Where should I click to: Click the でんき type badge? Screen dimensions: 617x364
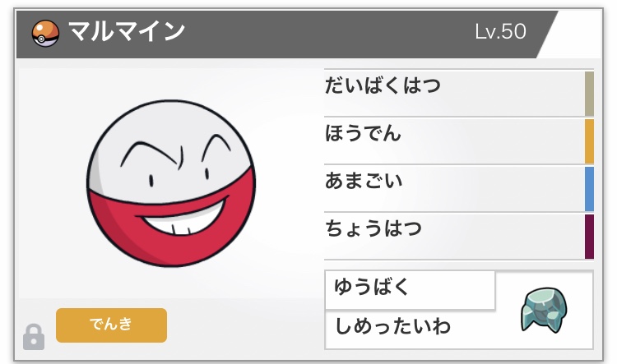tap(111, 325)
